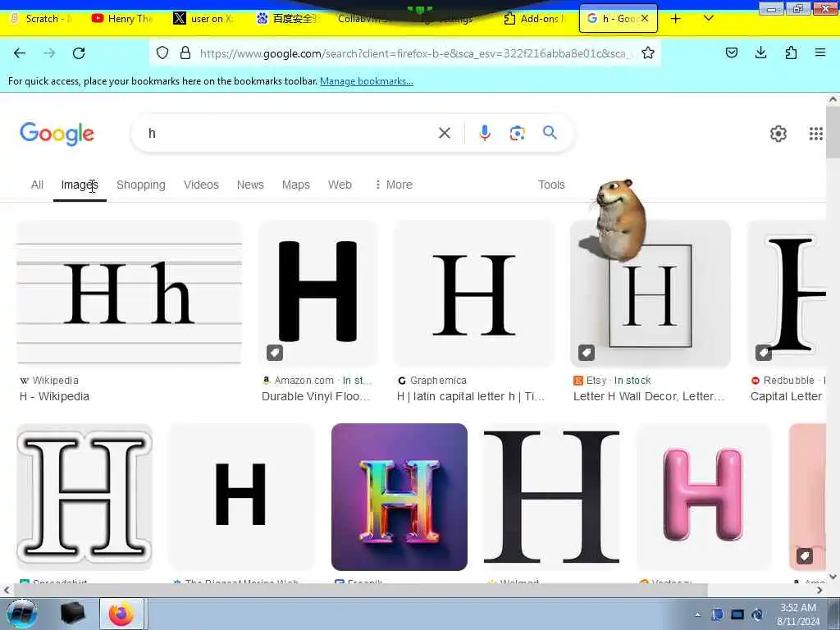Open the Amazon bold H image
This screenshot has height=630, width=840.
tap(317, 293)
